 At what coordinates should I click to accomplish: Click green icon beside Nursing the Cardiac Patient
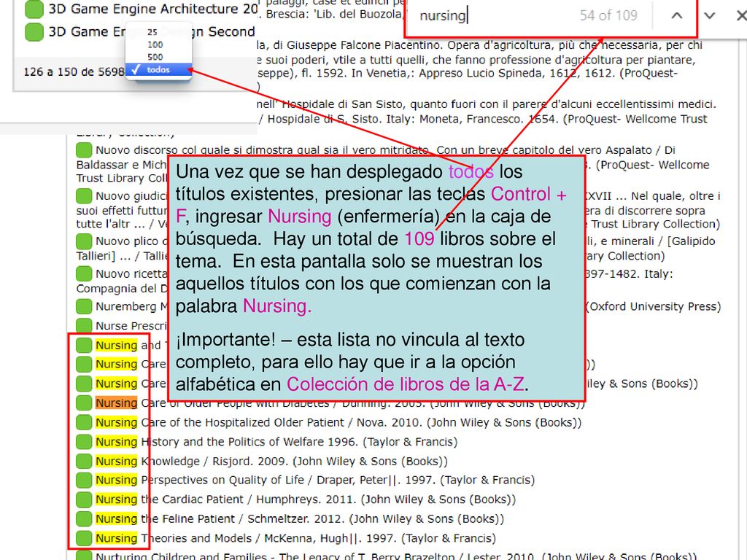coord(84,499)
